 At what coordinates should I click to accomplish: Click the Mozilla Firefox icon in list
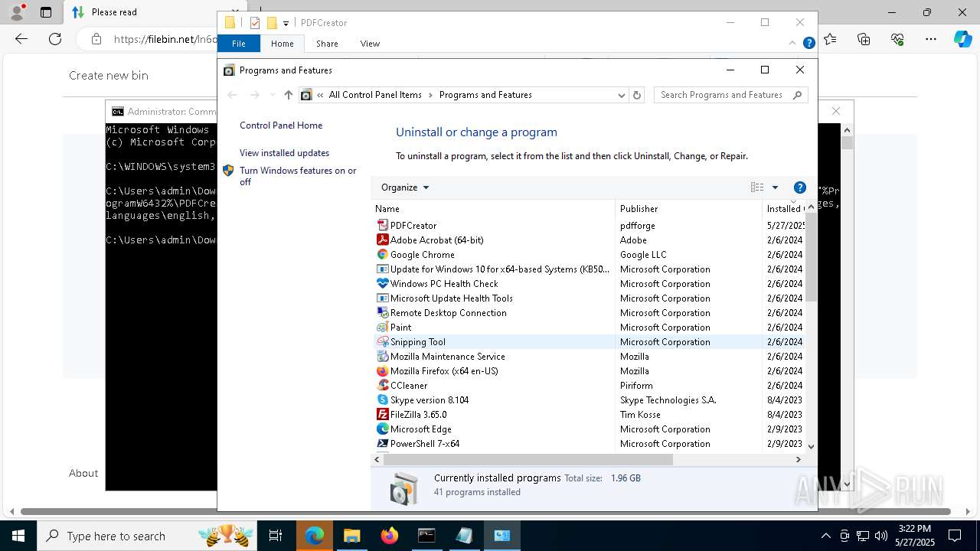coord(383,370)
